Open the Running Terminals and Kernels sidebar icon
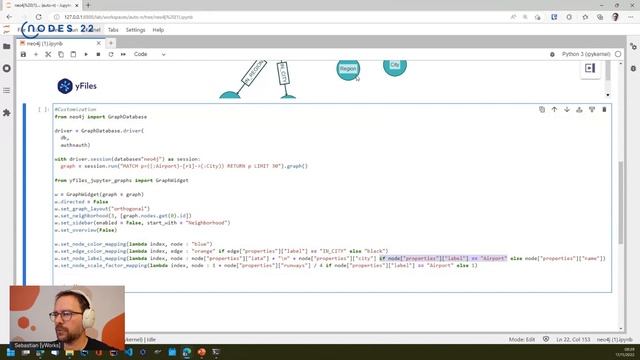This screenshot has height=360, width=640. pyautogui.click(x=7, y=68)
